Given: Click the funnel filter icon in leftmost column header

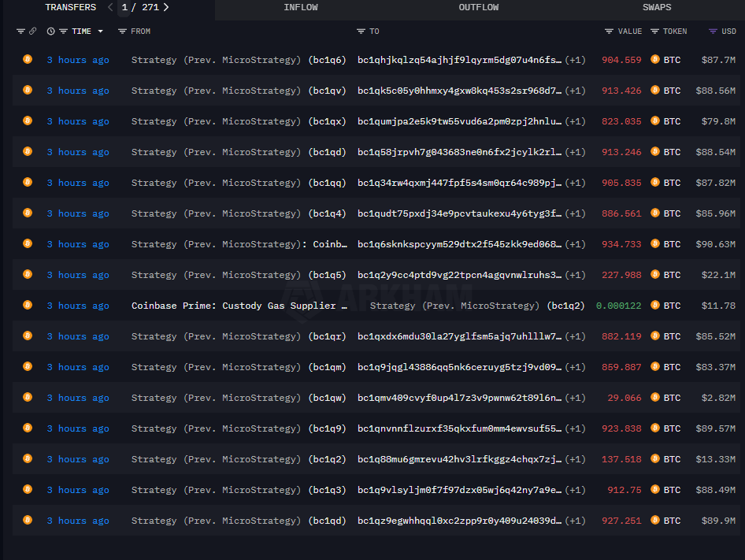Looking at the screenshot, I should 20,32.
